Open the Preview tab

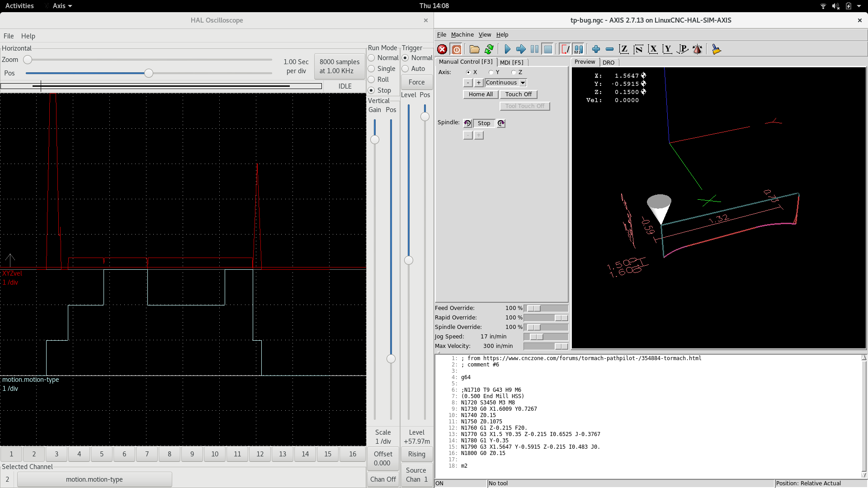585,62
